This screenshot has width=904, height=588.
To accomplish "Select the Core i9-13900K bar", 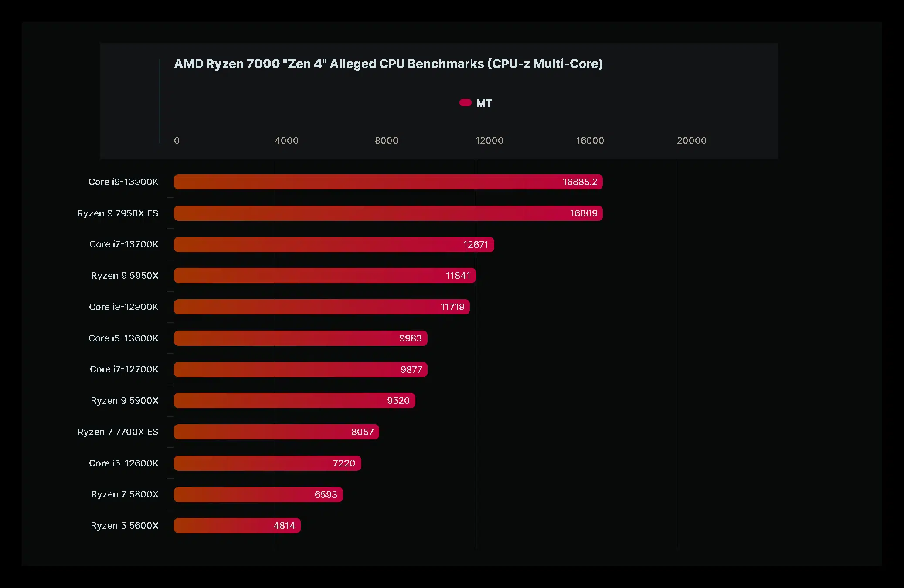I will point(388,182).
